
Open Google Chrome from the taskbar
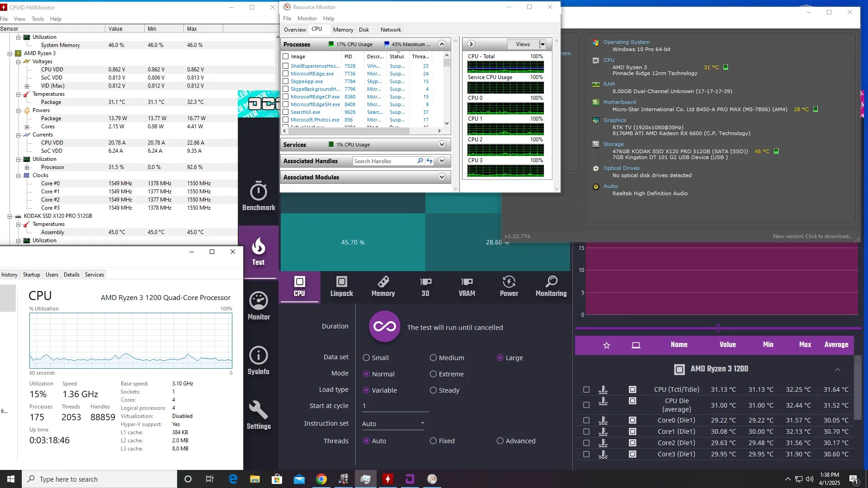(321, 479)
